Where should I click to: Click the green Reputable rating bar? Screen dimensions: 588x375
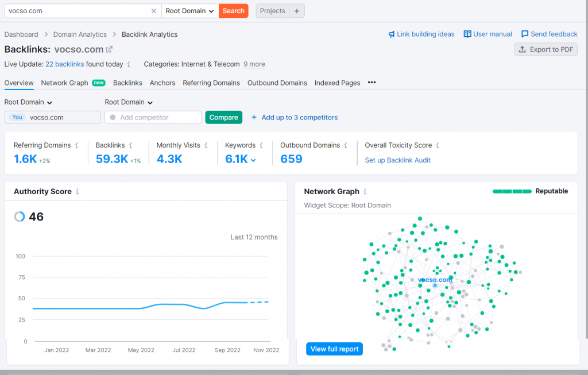512,191
